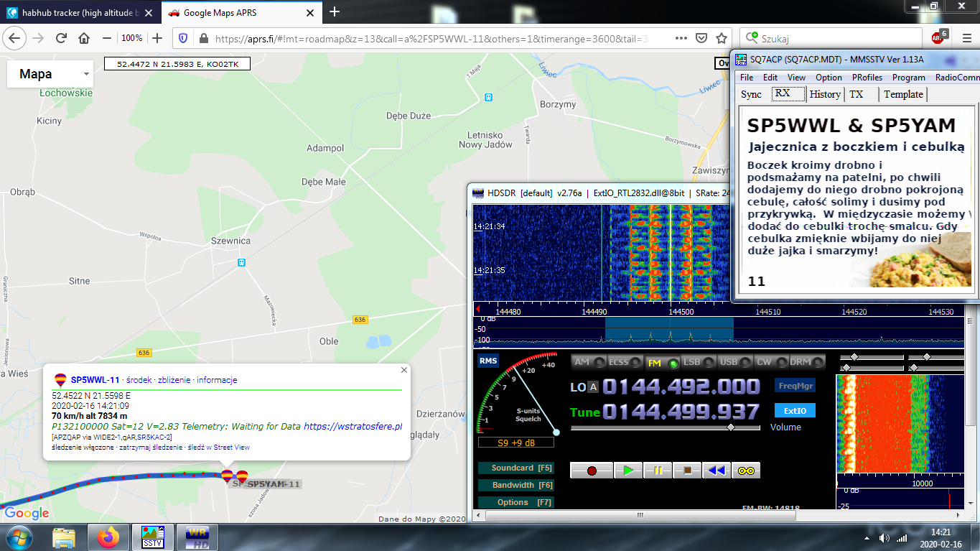Click the blue rewind button in HDSDR
This screenshot has width=980, height=551.
tap(716, 471)
